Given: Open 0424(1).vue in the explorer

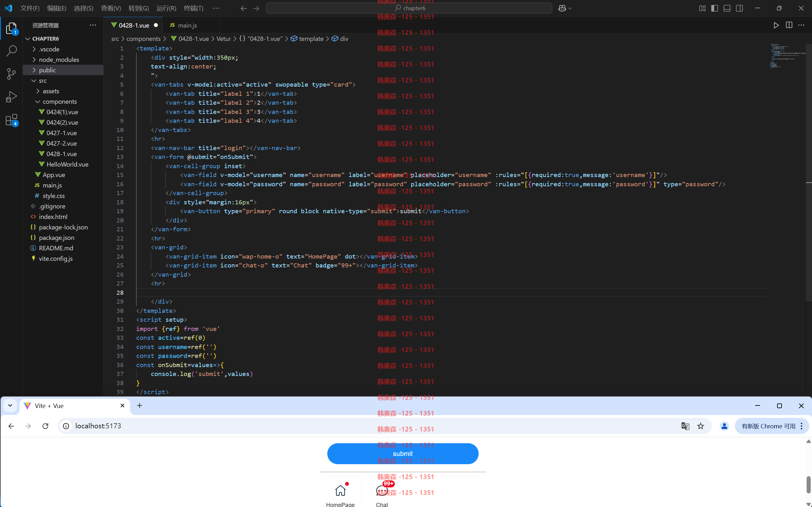Looking at the screenshot, I should point(63,112).
